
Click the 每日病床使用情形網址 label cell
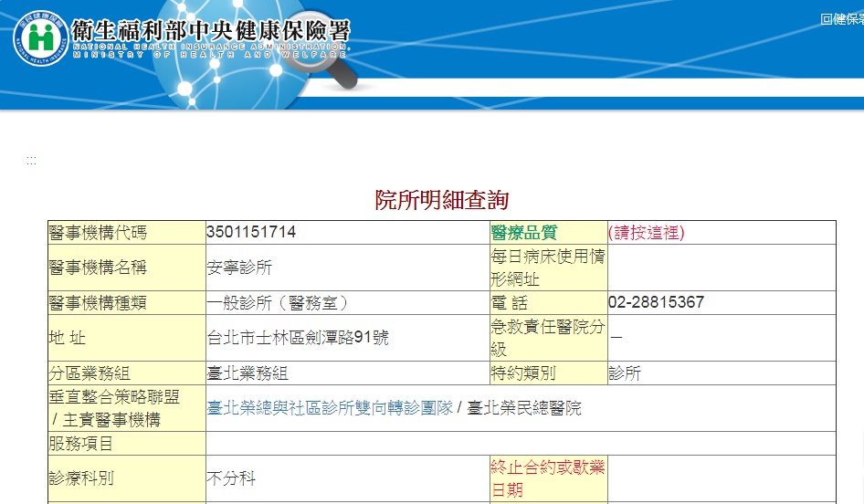pos(549,268)
